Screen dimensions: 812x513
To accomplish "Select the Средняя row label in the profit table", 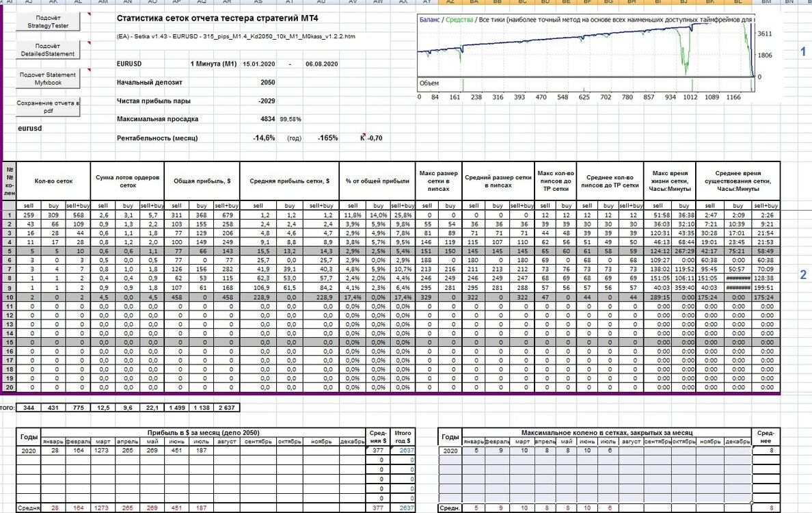I will [29, 508].
